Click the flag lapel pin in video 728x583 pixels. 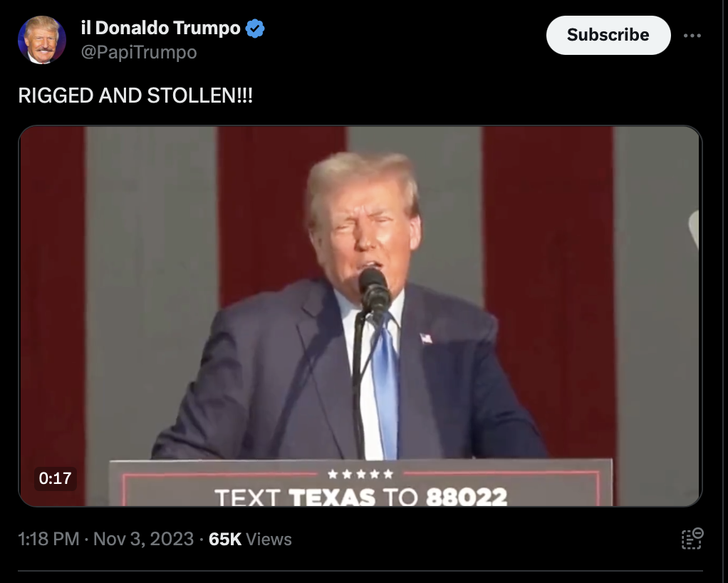coord(426,339)
